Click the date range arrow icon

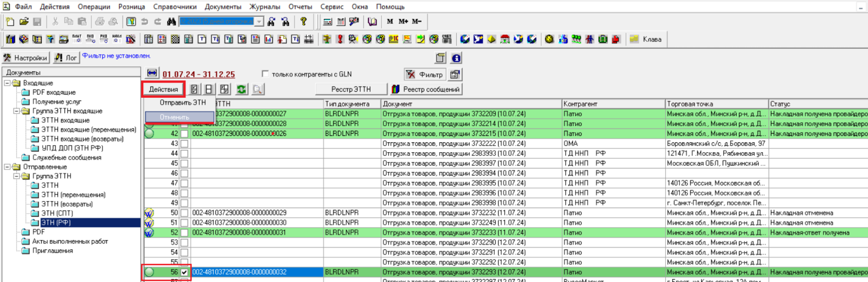pyautogui.click(x=152, y=74)
